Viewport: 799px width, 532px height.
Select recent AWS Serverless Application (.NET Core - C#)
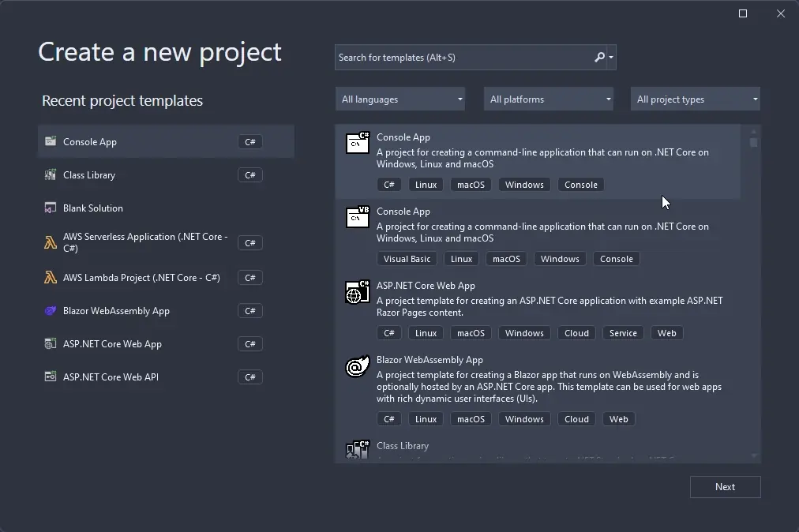[166, 242]
